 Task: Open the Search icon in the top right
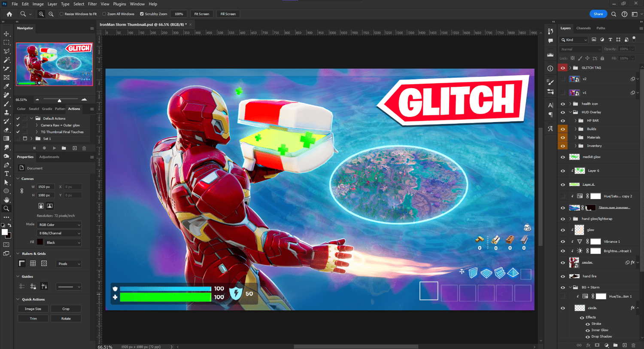[614, 14]
